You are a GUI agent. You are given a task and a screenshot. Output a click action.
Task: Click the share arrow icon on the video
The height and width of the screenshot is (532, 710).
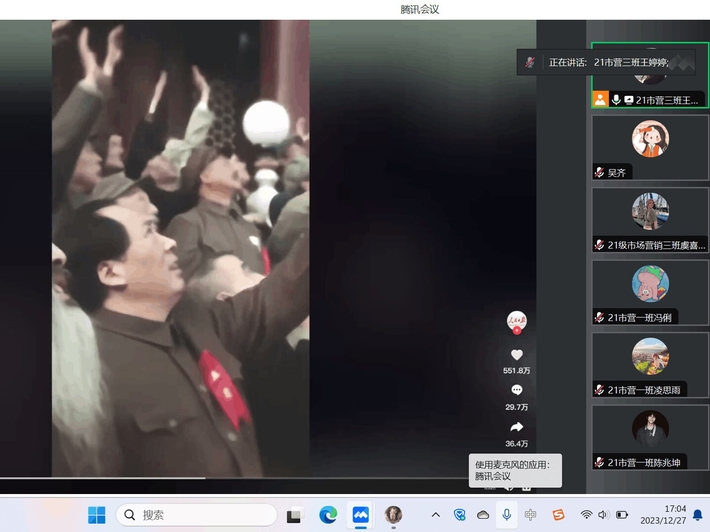pyautogui.click(x=516, y=427)
